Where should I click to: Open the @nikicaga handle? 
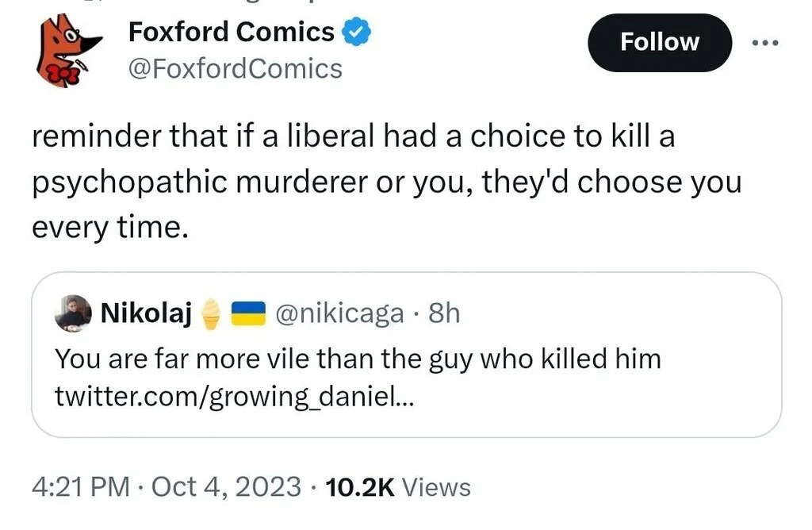point(339,314)
